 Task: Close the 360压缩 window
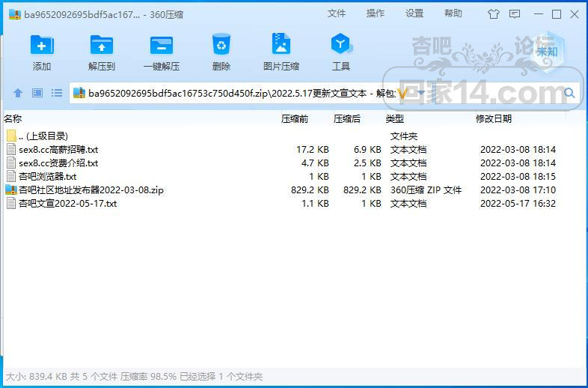(575, 14)
